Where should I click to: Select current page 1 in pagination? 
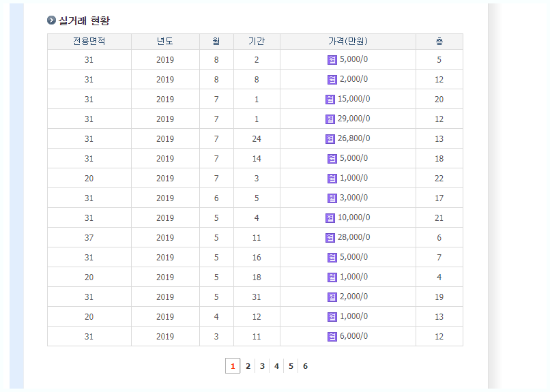[233, 366]
